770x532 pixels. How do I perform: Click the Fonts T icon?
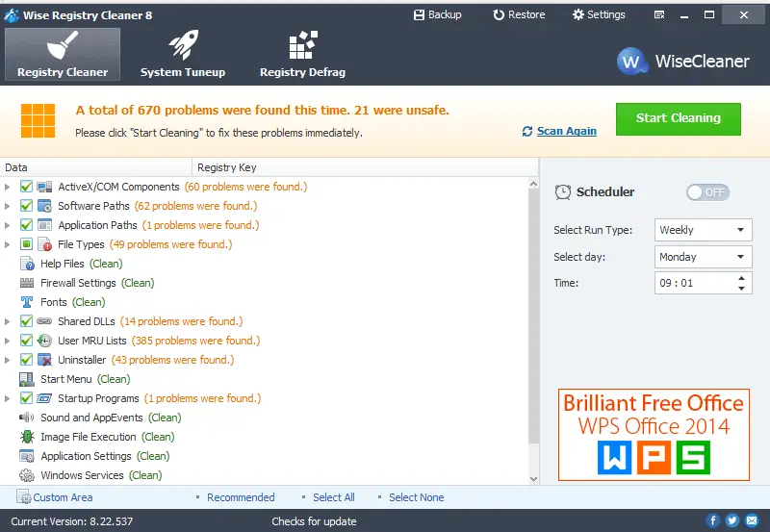coord(27,302)
